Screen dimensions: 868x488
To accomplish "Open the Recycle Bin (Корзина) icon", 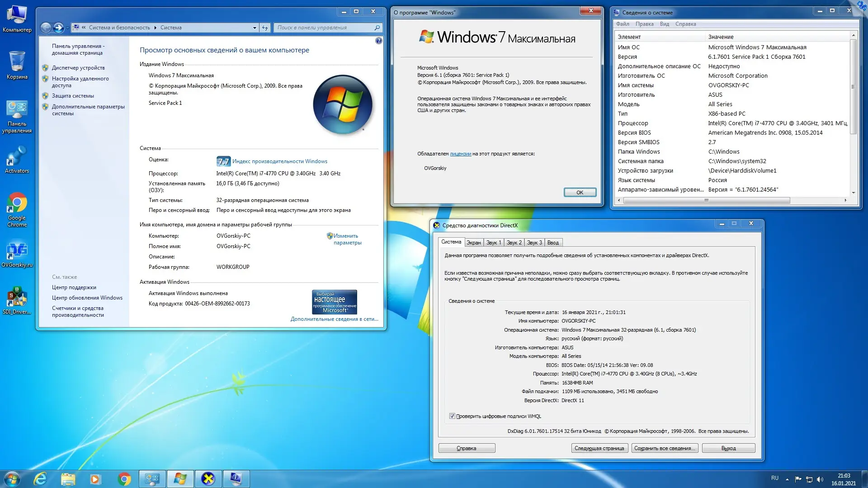I will (x=17, y=64).
